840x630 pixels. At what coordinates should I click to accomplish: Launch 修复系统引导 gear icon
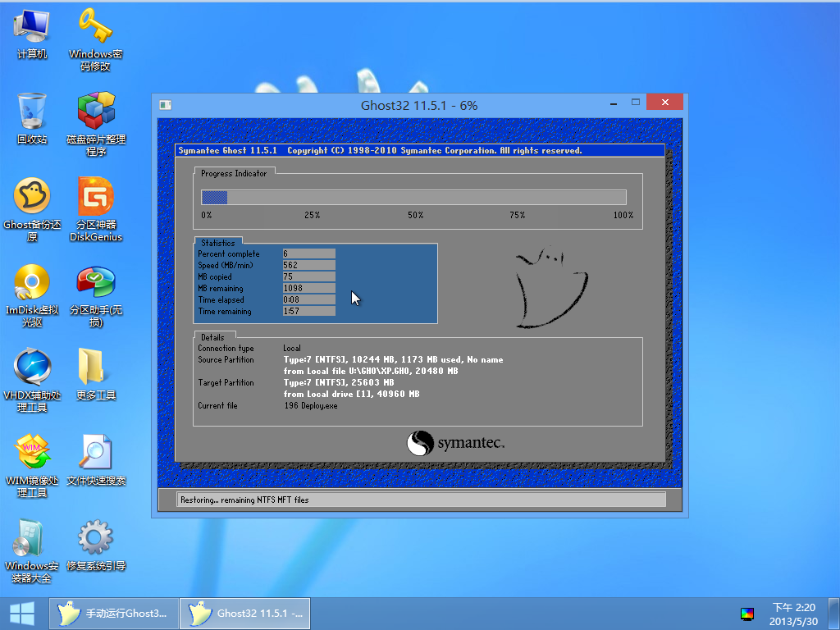pyautogui.click(x=96, y=539)
